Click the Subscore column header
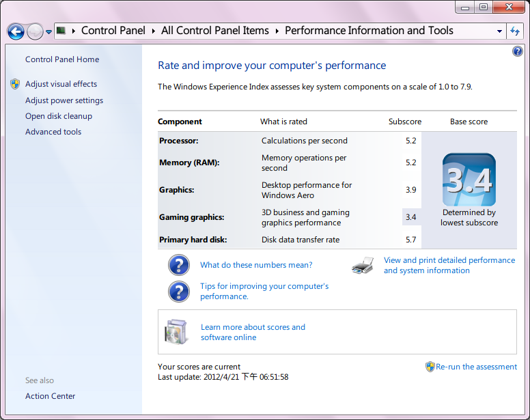 [x=405, y=122]
